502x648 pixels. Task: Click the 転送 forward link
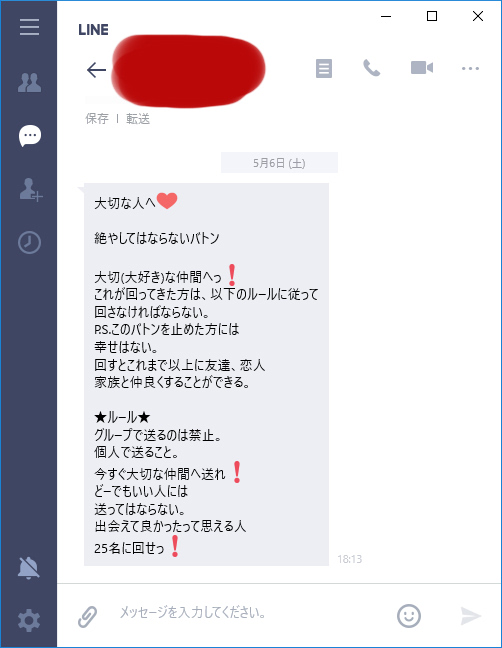click(138, 119)
